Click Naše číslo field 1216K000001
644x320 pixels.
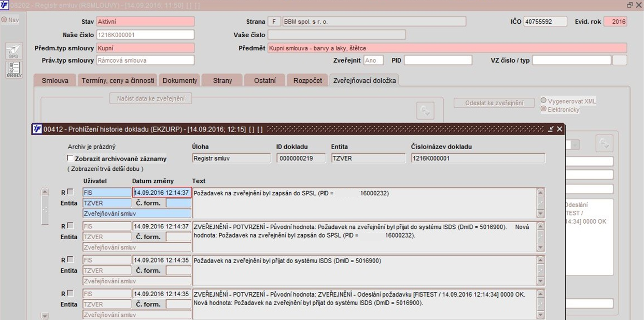(x=145, y=35)
